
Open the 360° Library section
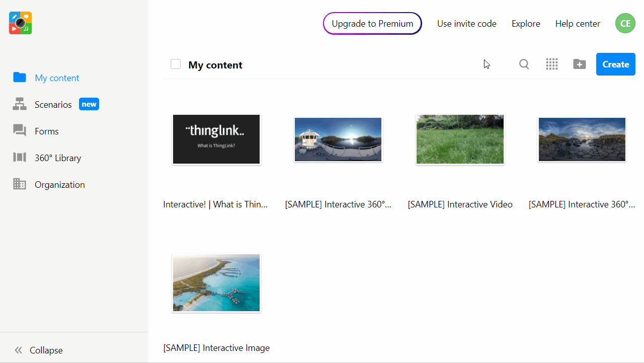tap(57, 158)
